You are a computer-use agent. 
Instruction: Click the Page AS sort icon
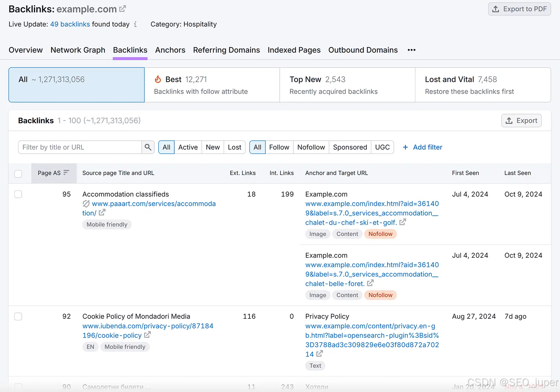click(x=66, y=173)
